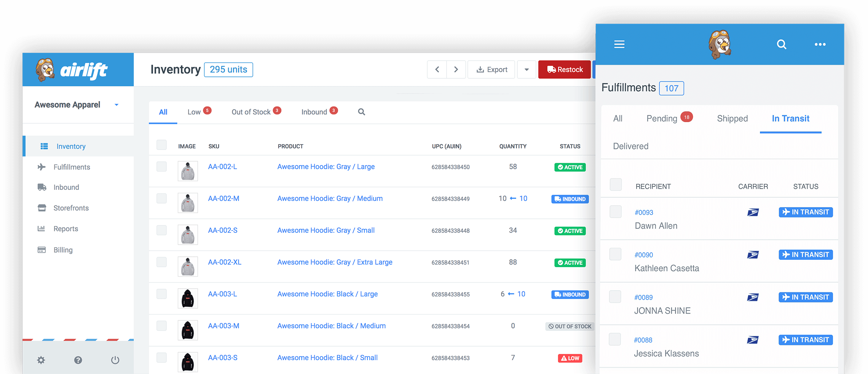
Task: Click the red Restock button
Action: [x=565, y=70]
